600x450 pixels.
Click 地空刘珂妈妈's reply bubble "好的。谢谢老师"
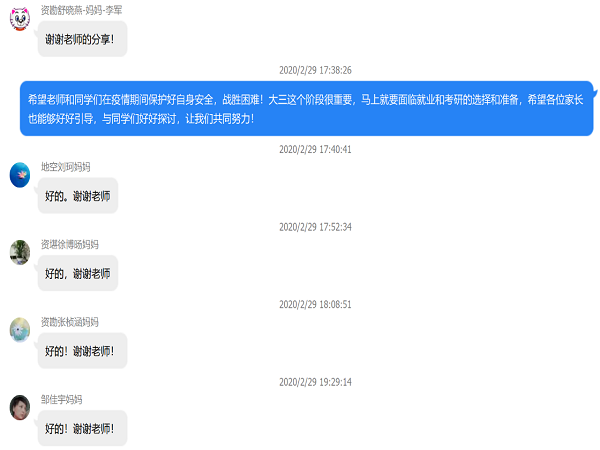[x=78, y=196]
